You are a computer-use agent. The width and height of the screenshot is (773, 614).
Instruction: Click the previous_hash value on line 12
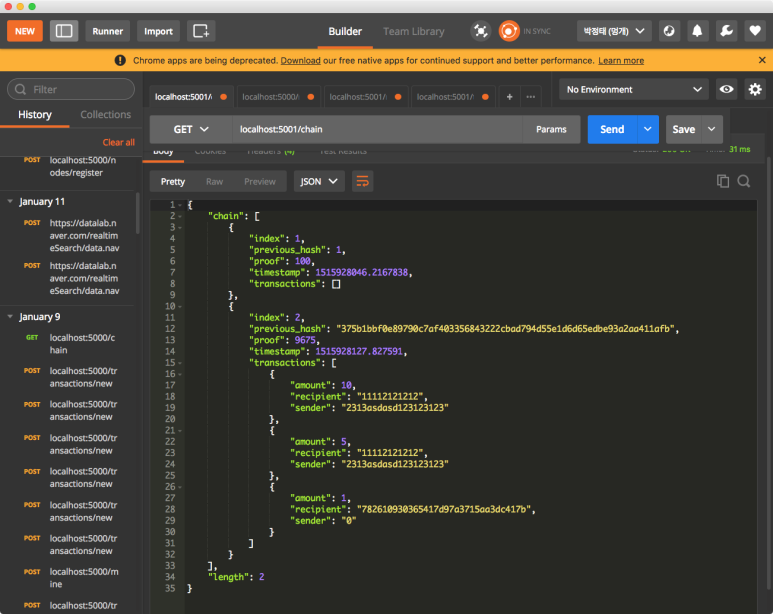[x=505, y=329]
